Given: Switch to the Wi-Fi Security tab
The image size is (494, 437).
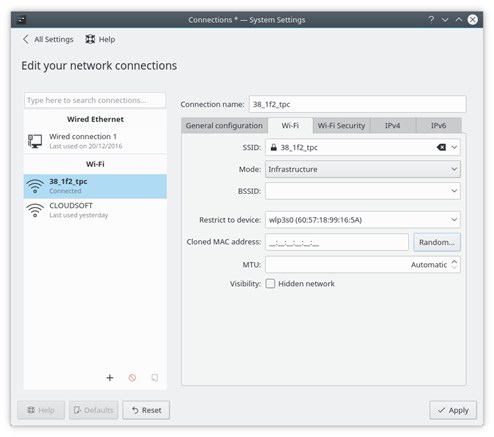Looking at the screenshot, I should (x=341, y=126).
